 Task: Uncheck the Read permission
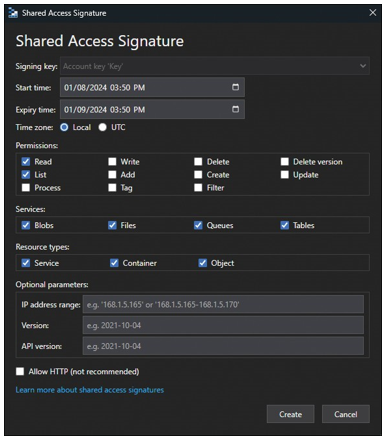26,162
